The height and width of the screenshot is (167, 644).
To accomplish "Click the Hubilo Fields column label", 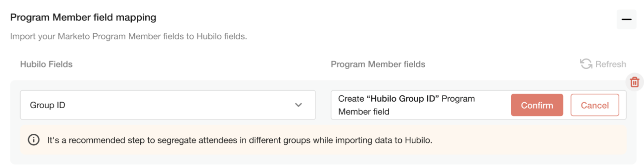I will 46,64.
